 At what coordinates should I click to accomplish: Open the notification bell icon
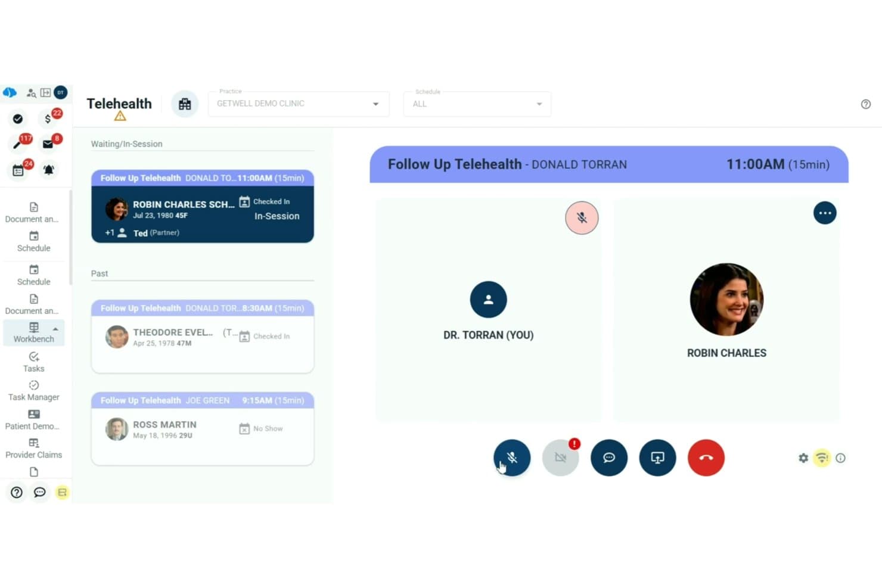point(49,170)
